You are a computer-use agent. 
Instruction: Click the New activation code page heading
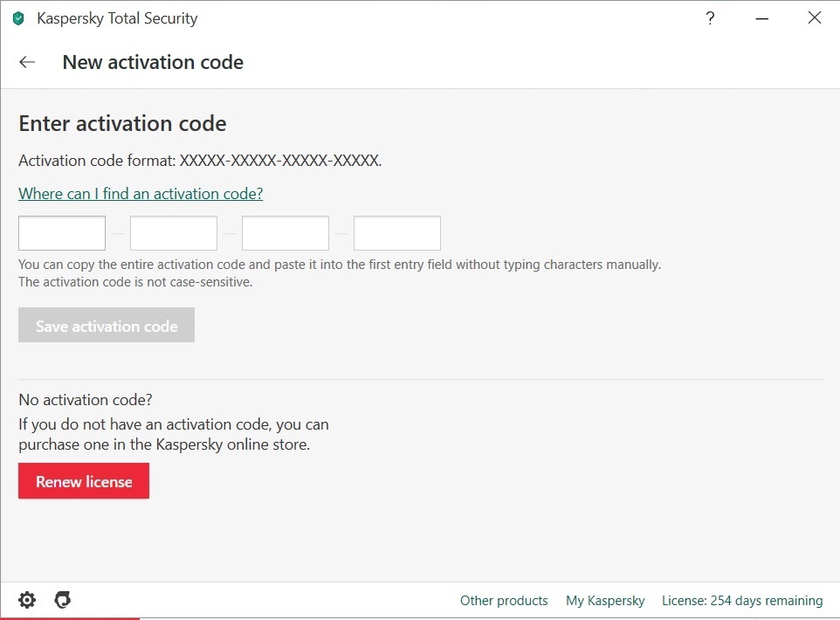coord(153,62)
